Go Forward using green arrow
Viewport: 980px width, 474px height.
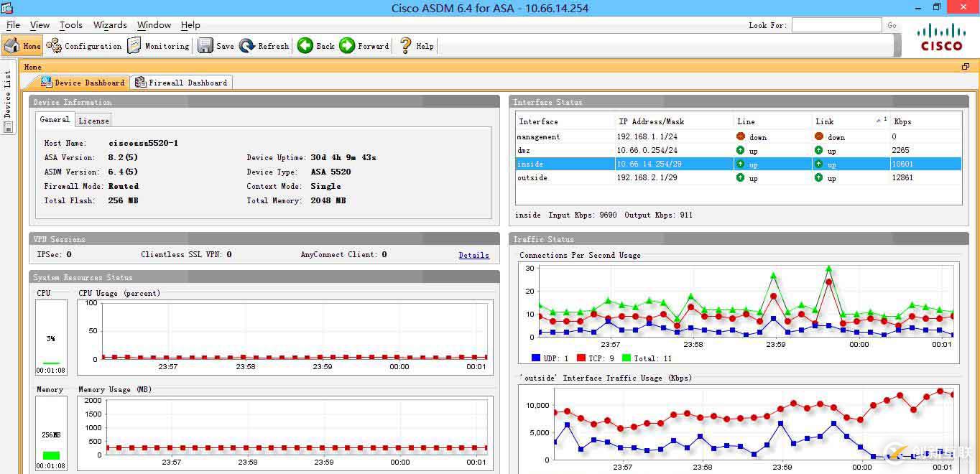(x=348, y=46)
